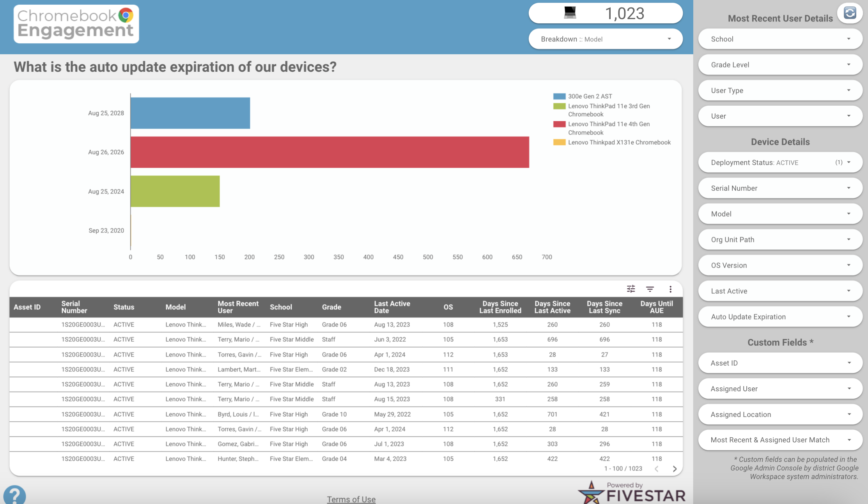Open the School filter dropdown

pyautogui.click(x=780, y=39)
